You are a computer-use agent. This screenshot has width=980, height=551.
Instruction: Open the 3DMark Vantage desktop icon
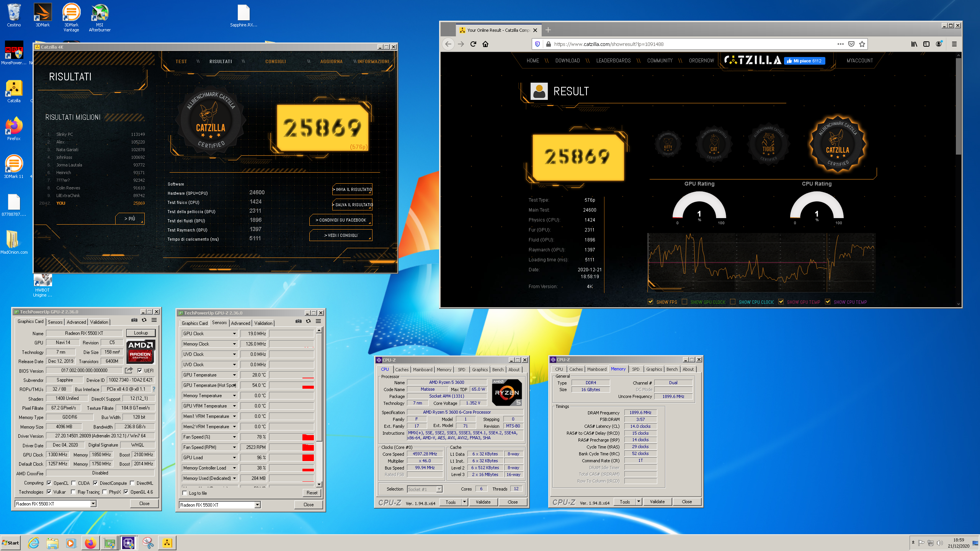pos(71,17)
